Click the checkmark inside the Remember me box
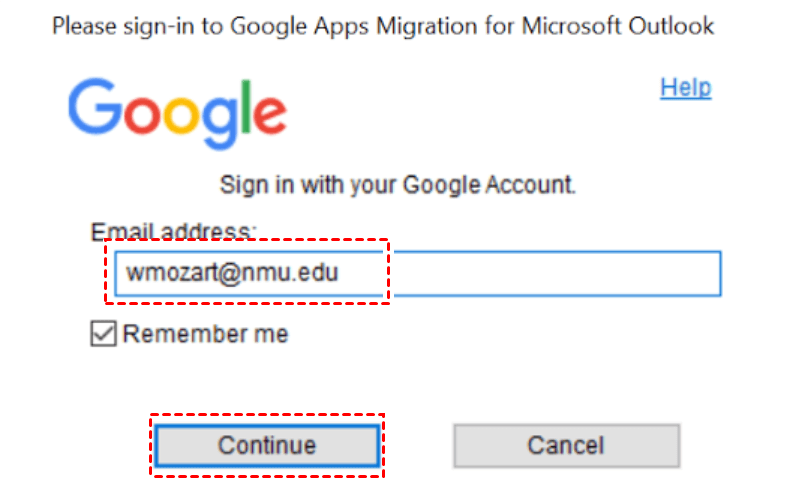The image size is (800, 500). 103,334
